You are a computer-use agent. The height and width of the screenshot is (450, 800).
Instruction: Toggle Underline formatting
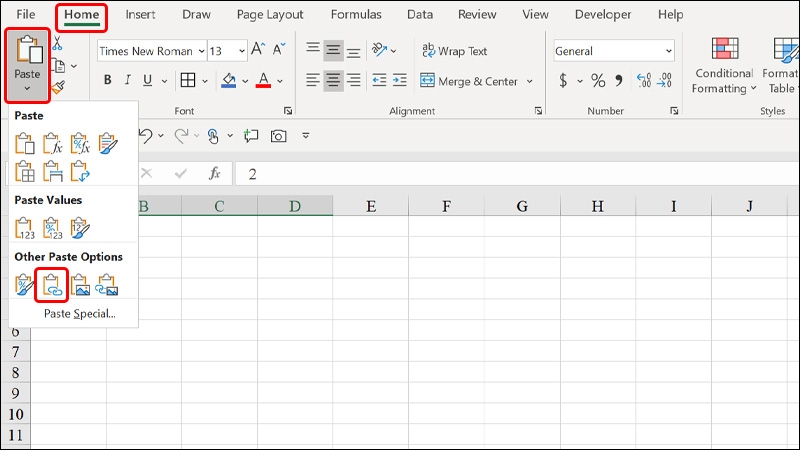(x=147, y=80)
